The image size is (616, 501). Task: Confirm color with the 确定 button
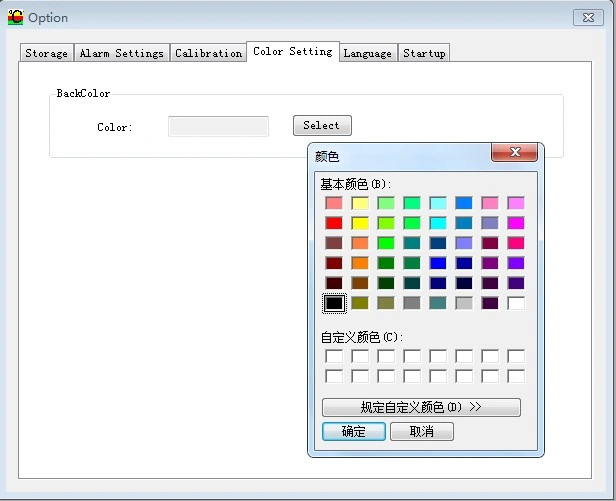pyautogui.click(x=353, y=432)
